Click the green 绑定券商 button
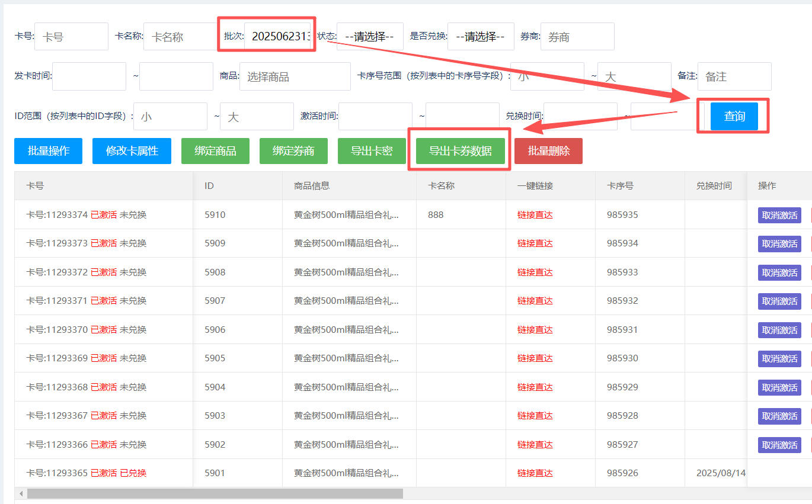The width and height of the screenshot is (812, 504). tap(293, 151)
